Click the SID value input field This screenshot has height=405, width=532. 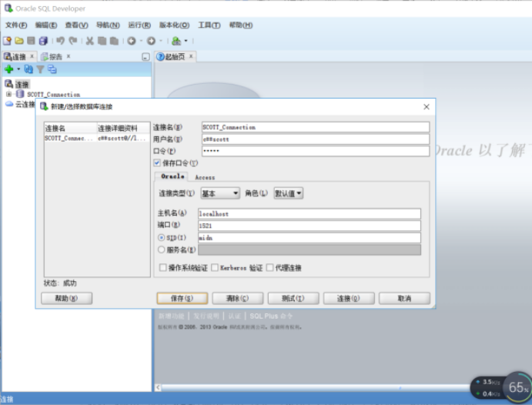click(309, 238)
